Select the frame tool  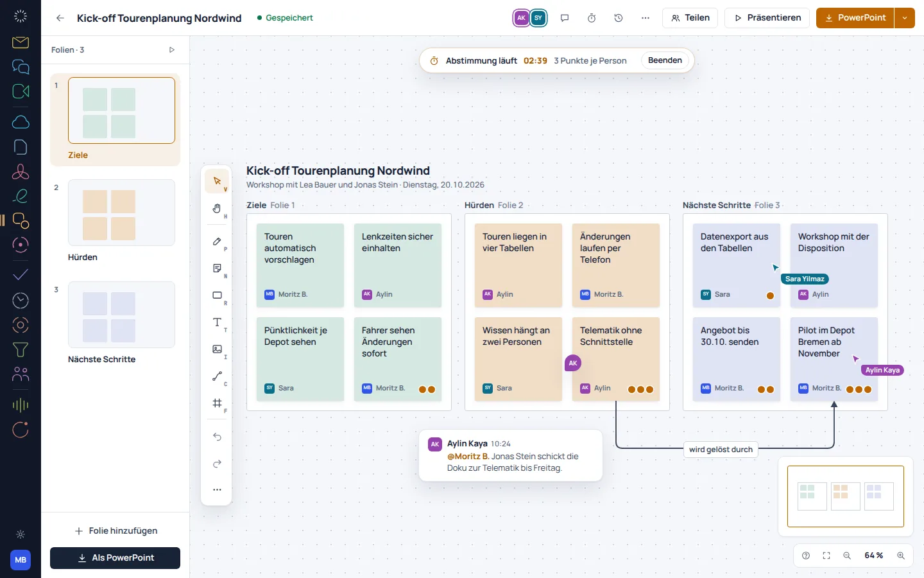point(217,403)
